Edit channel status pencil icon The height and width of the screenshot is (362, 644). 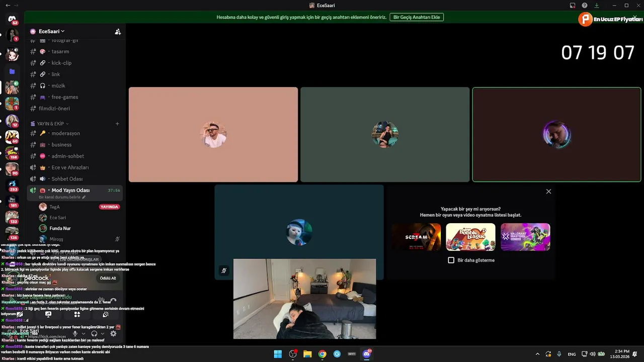[x=84, y=197]
